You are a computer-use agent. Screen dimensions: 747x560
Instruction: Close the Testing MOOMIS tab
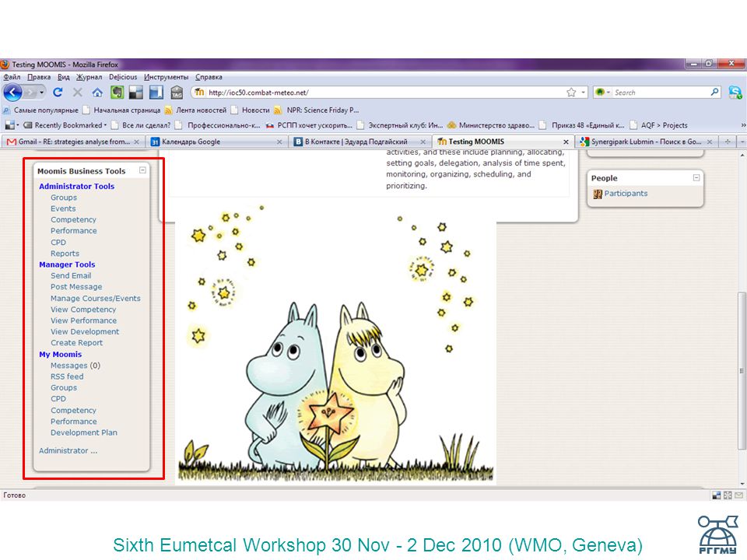(x=566, y=142)
